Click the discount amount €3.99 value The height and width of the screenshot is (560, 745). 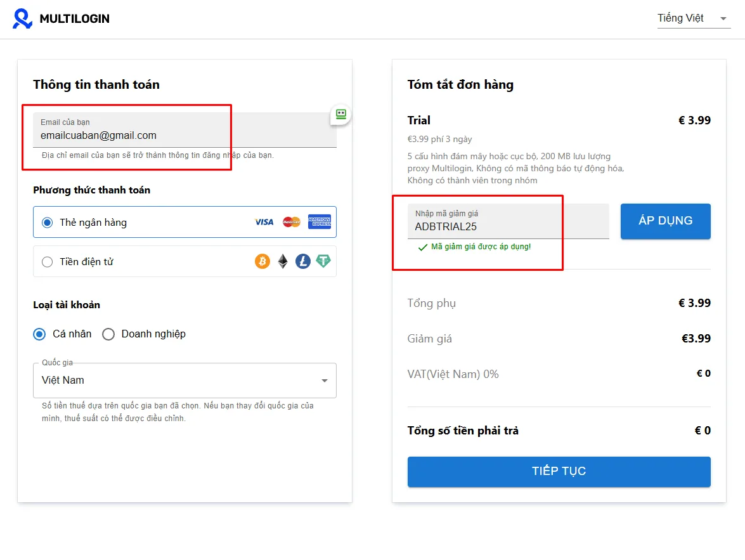[696, 339]
